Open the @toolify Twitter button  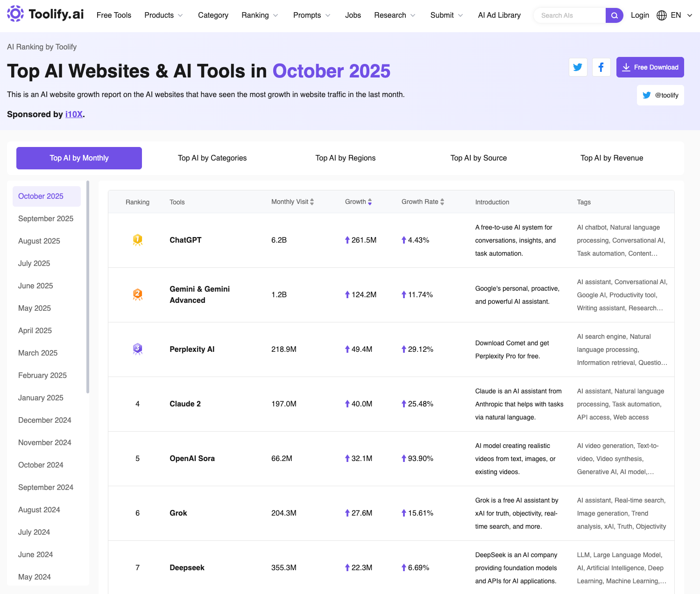click(x=660, y=95)
